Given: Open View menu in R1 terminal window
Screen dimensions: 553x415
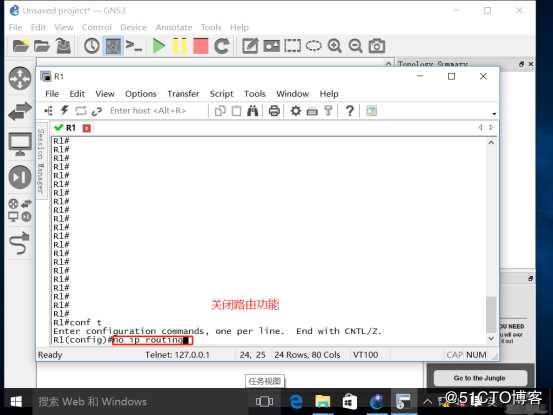Looking at the screenshot, I should [105, 94].
